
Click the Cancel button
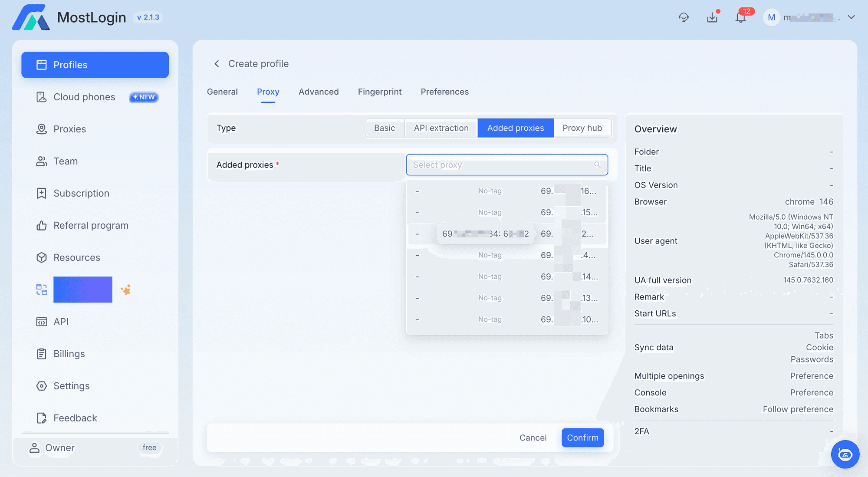pos(533,438)
